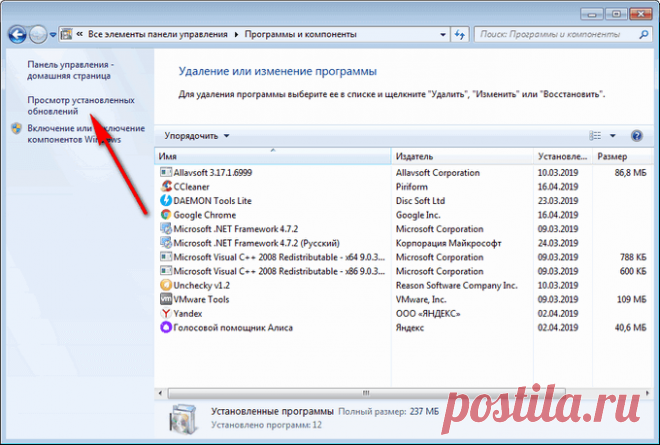Select Microsoft .NET Framework 4.7.2 icon
660x445 pixels.
point(166,229)
